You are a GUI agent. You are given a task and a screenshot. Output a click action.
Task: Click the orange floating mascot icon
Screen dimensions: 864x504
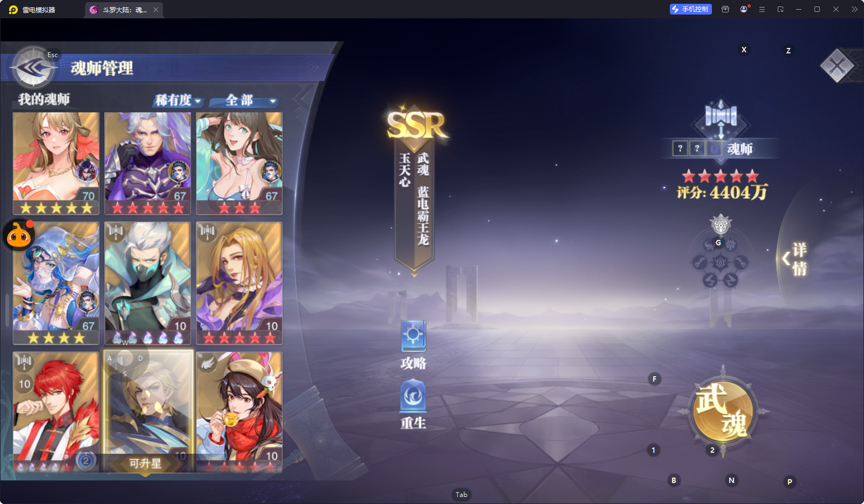pyautogui.click(x=19, y=235)
